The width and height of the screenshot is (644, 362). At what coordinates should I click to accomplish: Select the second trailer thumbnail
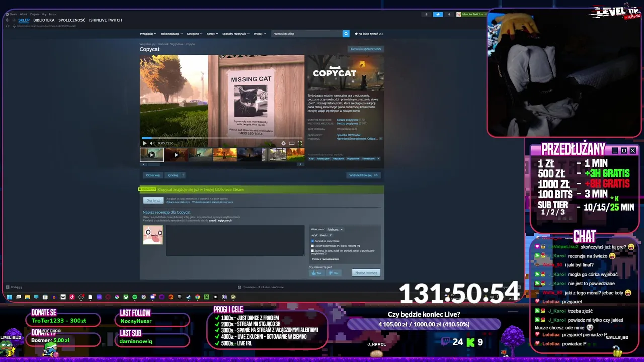click(x=176, y=155)
